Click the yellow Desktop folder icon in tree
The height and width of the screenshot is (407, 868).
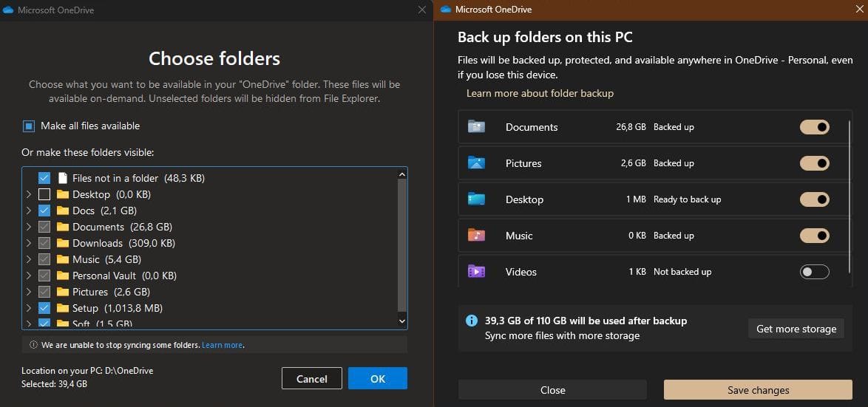(63, 194)
